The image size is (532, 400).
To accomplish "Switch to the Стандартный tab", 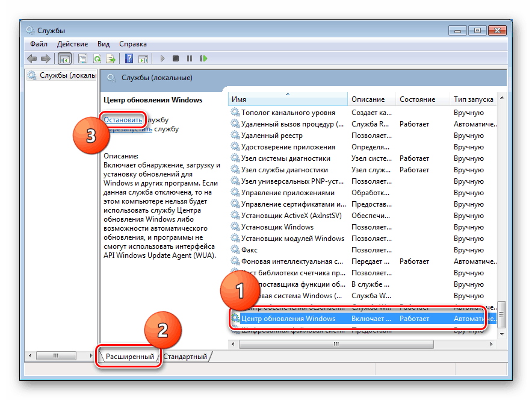I will (185, 357).
